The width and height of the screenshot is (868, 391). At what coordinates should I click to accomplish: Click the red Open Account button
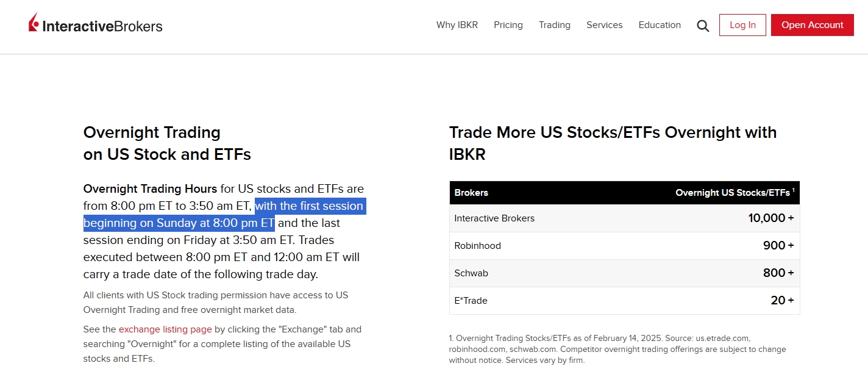point(812,25)
